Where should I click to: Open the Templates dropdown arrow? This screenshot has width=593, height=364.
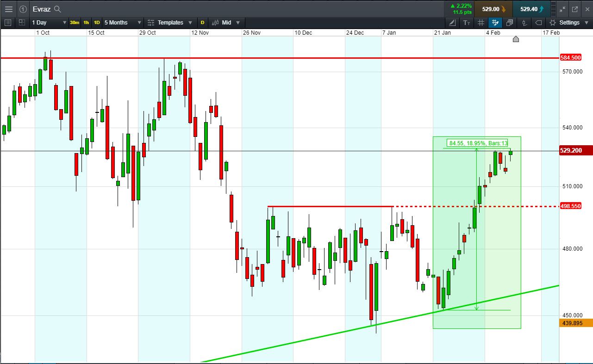(190, 23)
